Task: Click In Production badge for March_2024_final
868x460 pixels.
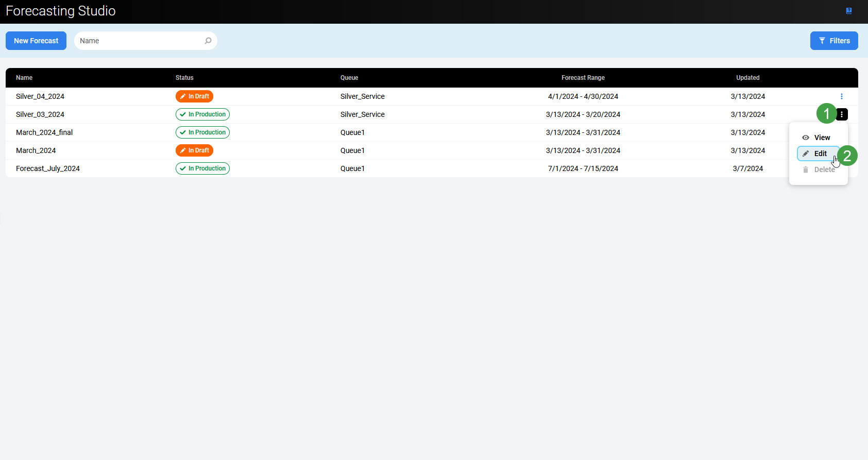Action: (x=202, y=132)
